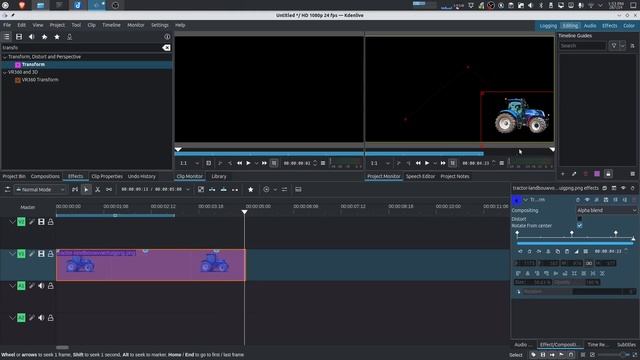Hide the V2 video track
This screenshot has height=360, width=640.
[41, 222]
